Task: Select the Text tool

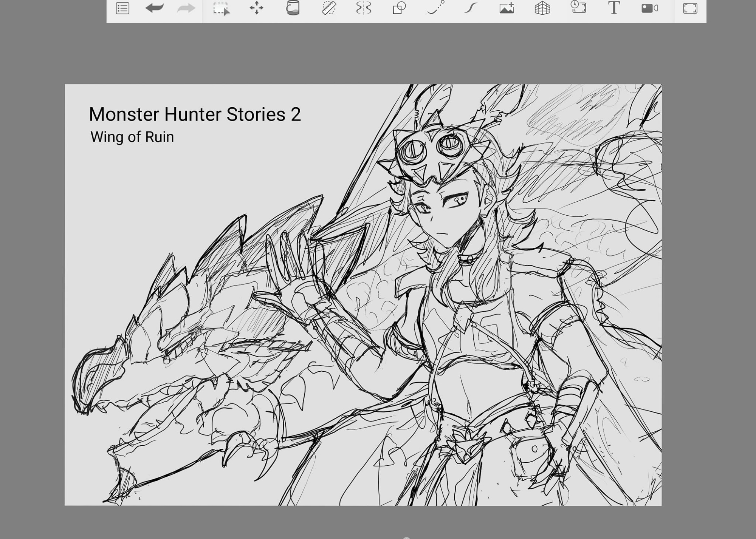Action: click(614, 8)
